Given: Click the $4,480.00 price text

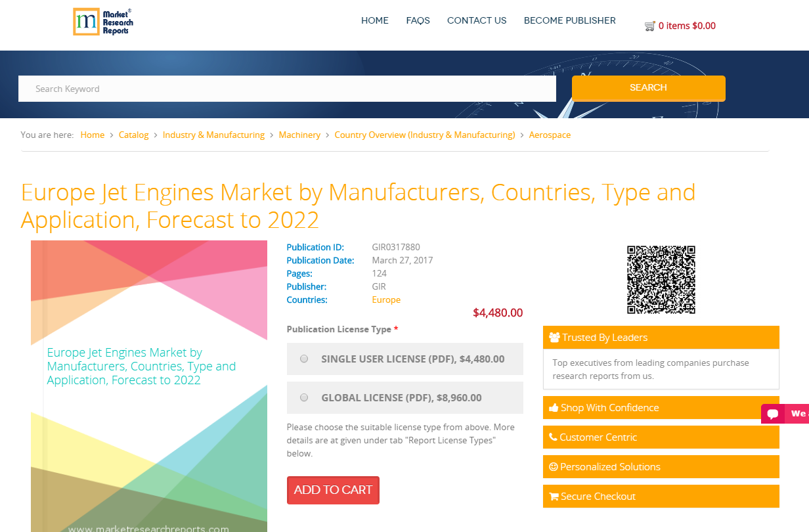Looking at the screenshot, I should pyautogui.click(x=498, y=313).
